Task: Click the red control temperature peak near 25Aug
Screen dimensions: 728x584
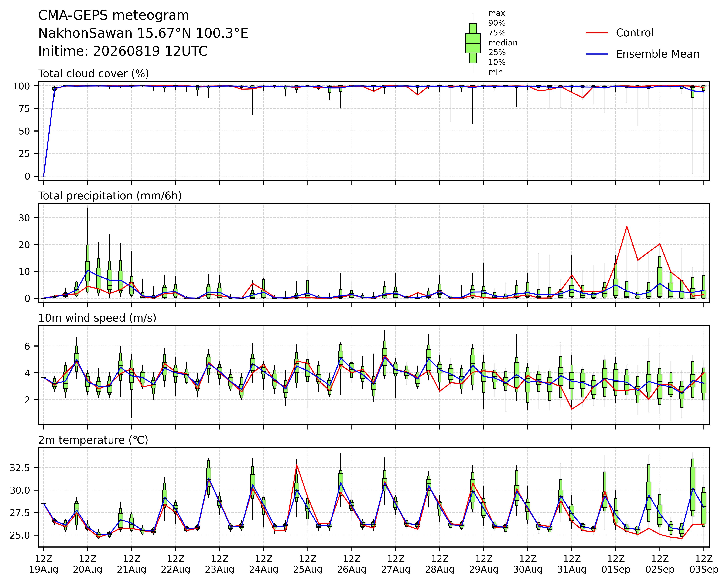Action: click(297, 465)
